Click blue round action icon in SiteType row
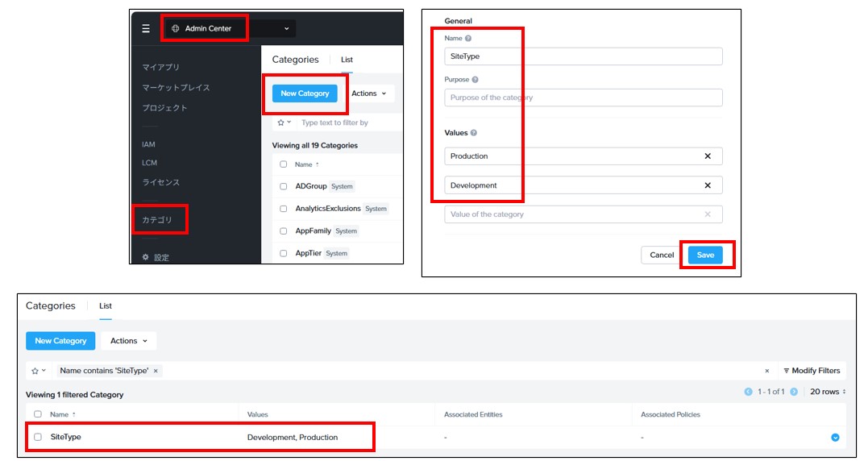868x461 pixels. 835,438
